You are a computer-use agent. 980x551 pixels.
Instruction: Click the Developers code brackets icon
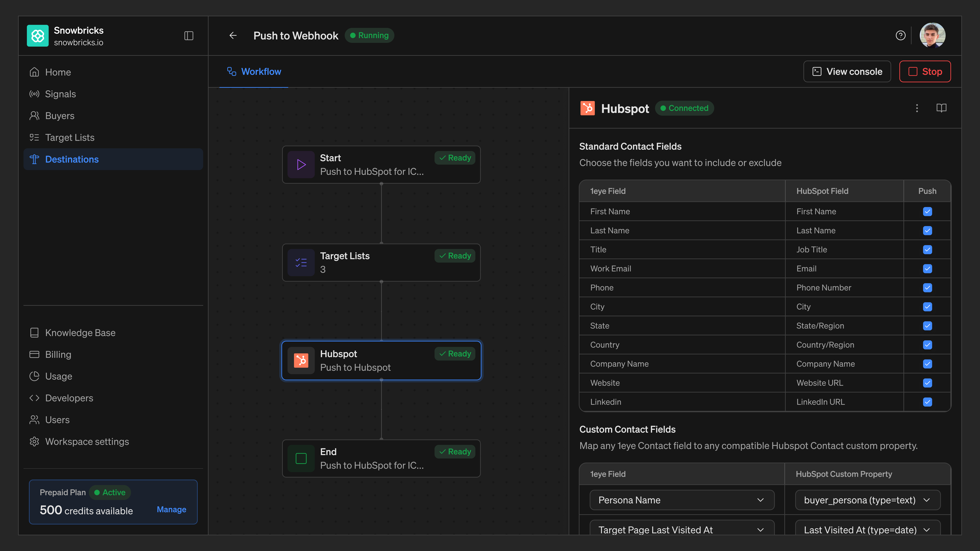coord(34,398)
